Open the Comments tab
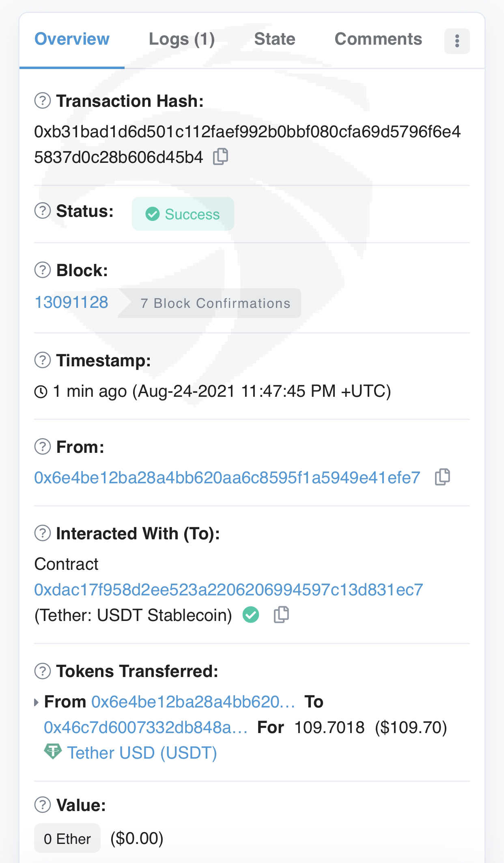Image resolution: width=504 pixels, height=863 pixels. (x=378, y=39)
